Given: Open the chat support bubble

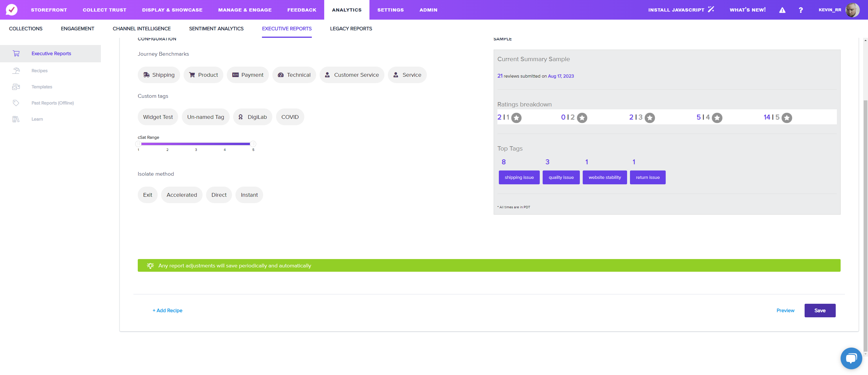Looking at the screenshot, I should click(851, 358).
